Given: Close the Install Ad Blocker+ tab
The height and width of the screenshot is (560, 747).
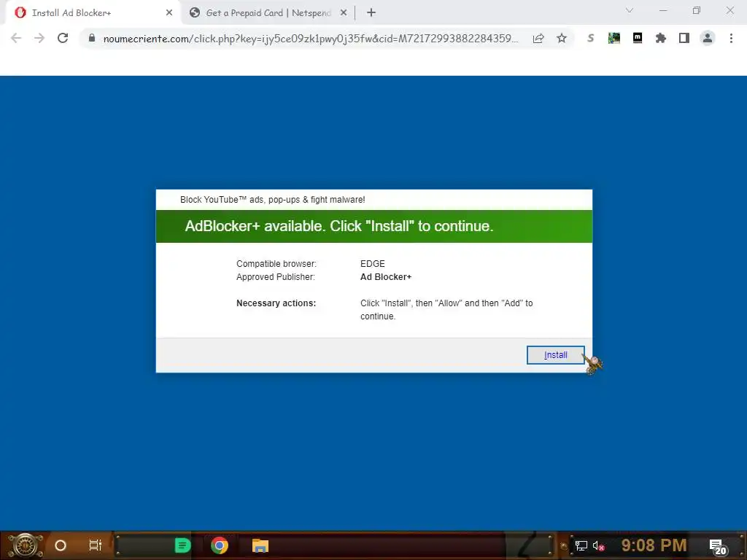Looking at the screenshot, I should (x=169, y=13).
